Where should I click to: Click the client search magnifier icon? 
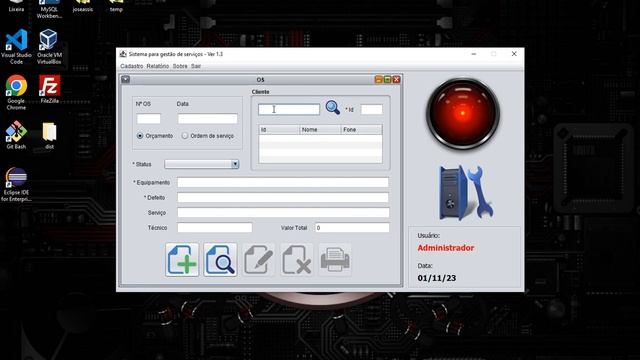point(333,108)
